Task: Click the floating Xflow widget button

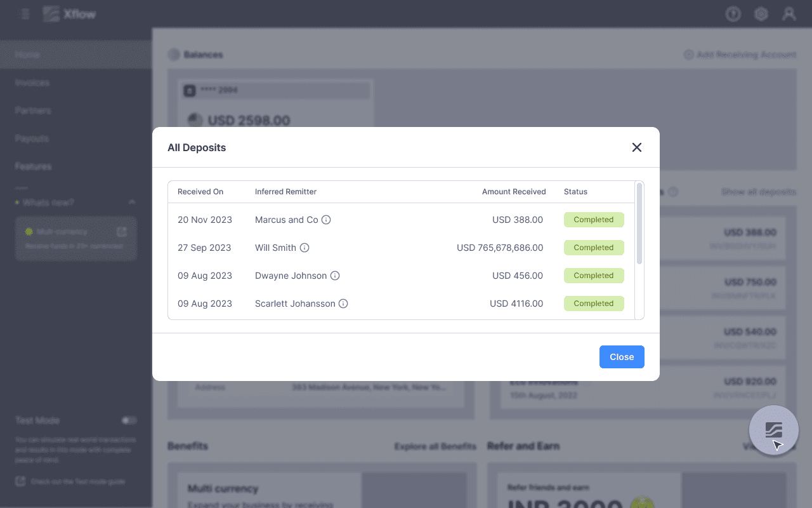Action: [x=774, y=431]
